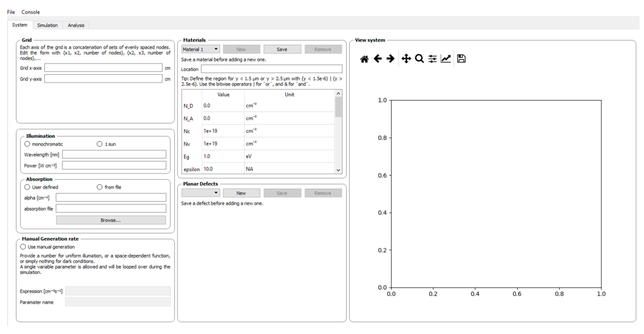
Task: Click the Browse... button for absorption file
Action: click(x=111, y=220)
